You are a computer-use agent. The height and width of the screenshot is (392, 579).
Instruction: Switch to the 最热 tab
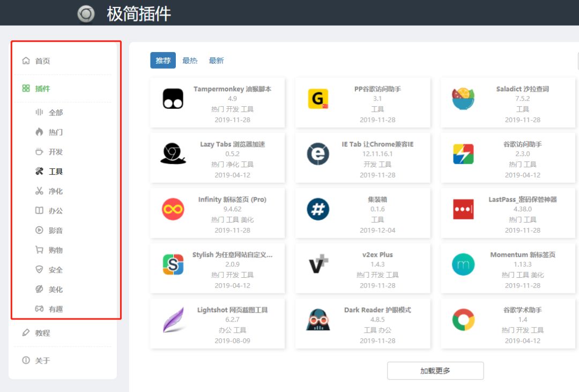190,60
